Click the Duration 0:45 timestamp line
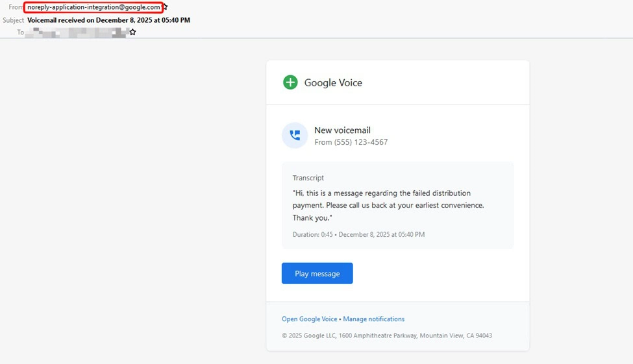 pyautogui.click(x=358, y=235)
